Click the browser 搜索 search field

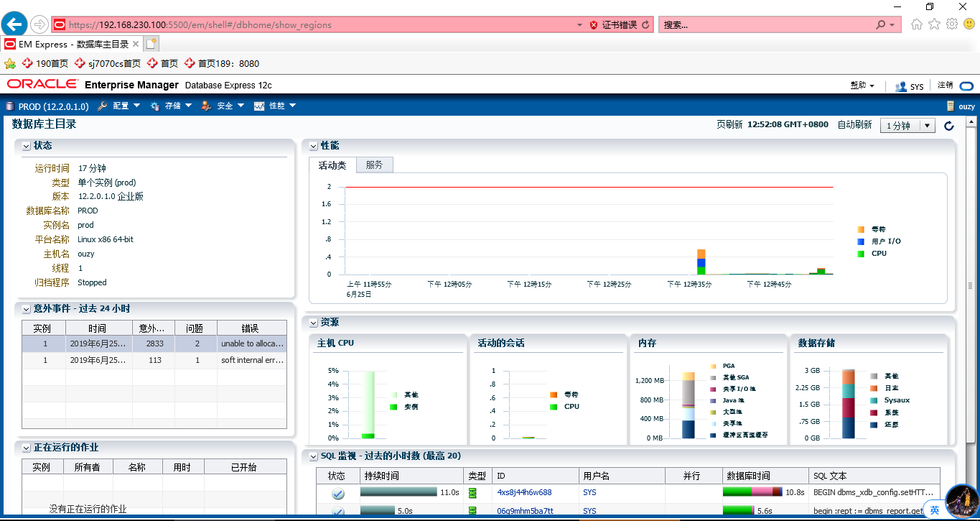(767, 25)
